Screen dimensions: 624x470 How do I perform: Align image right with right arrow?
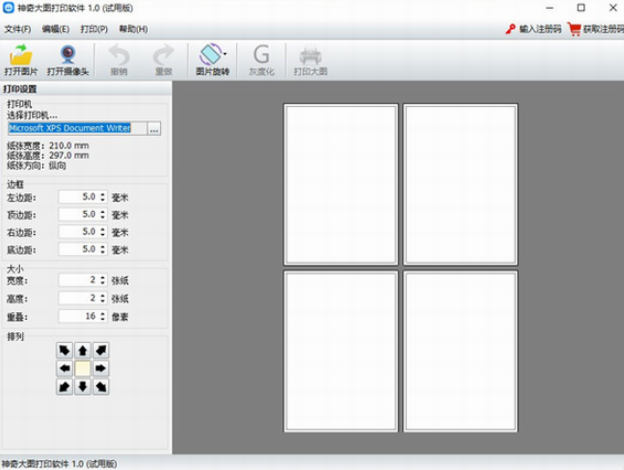point(101,369)
